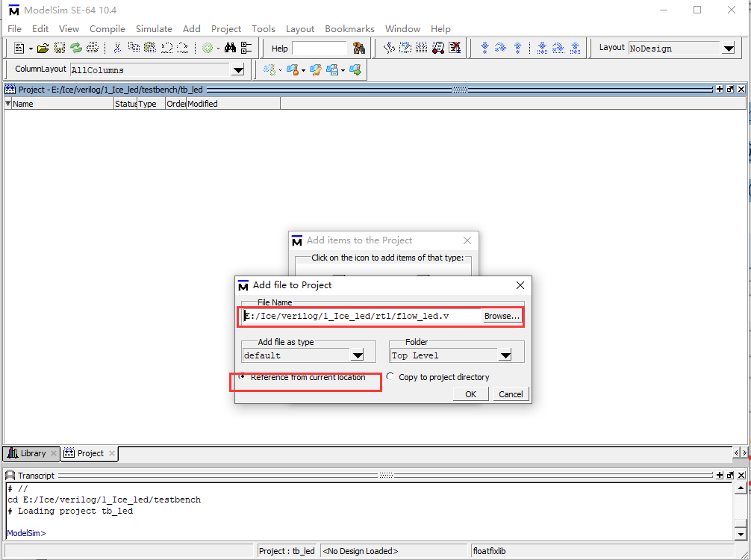Click the New File icon
The image size is (751, 560).
tap(19, 48)
